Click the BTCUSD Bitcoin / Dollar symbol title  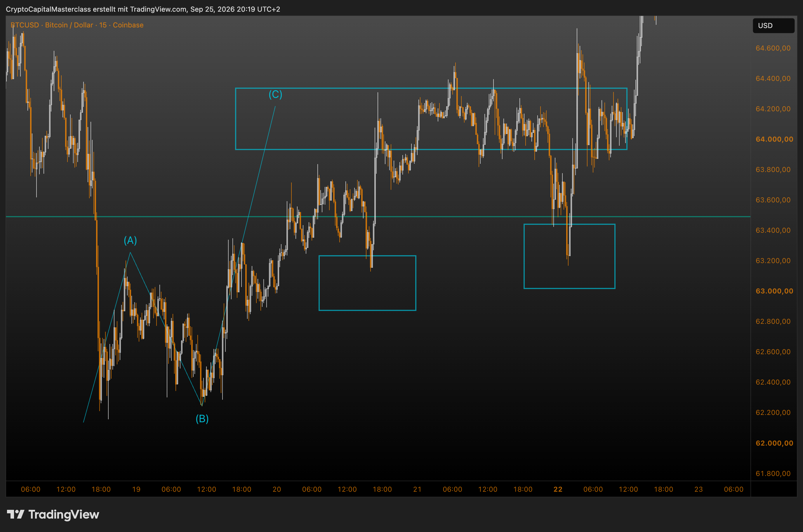[x=77, y=25]
